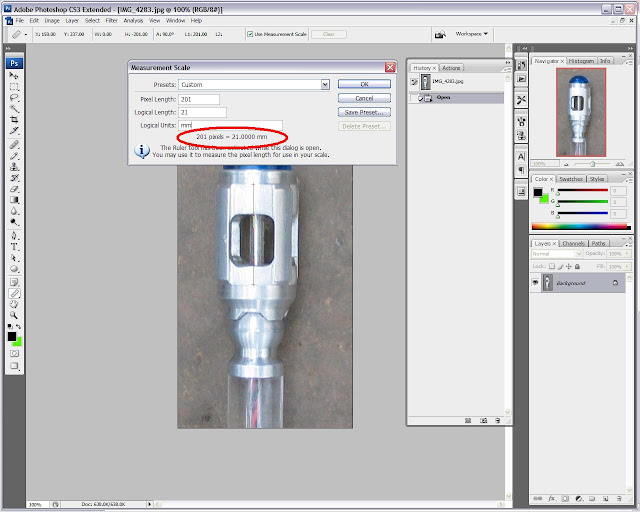Select the Zoom tool magnifier

tap(14, 315)
